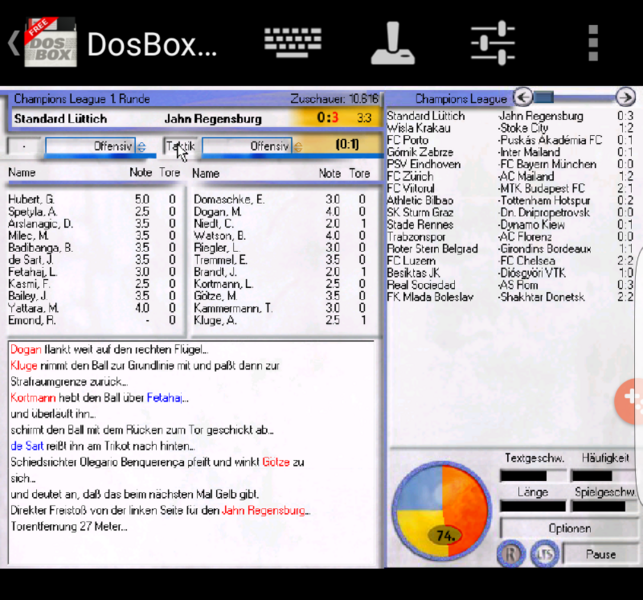The height and width of the screenshot is (600, 643).
Task: Open the sliders settings icon
Action: click(493, 43)
